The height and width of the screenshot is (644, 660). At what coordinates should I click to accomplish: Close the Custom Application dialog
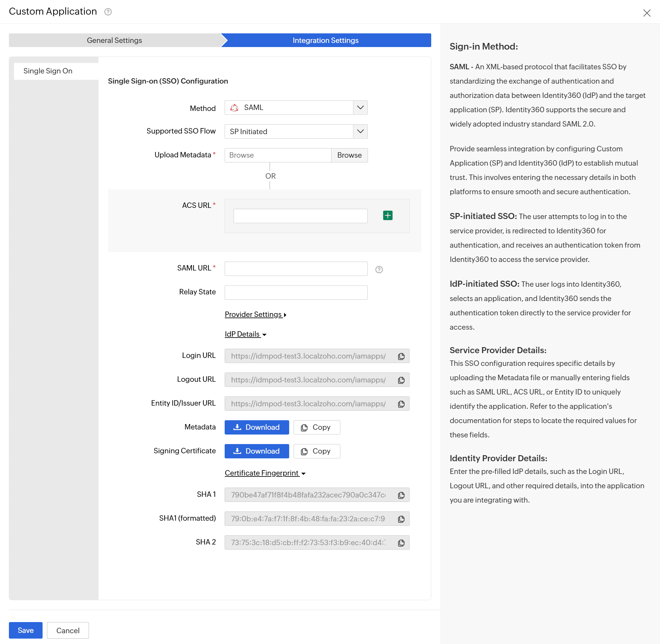click(x=646, y=13)
